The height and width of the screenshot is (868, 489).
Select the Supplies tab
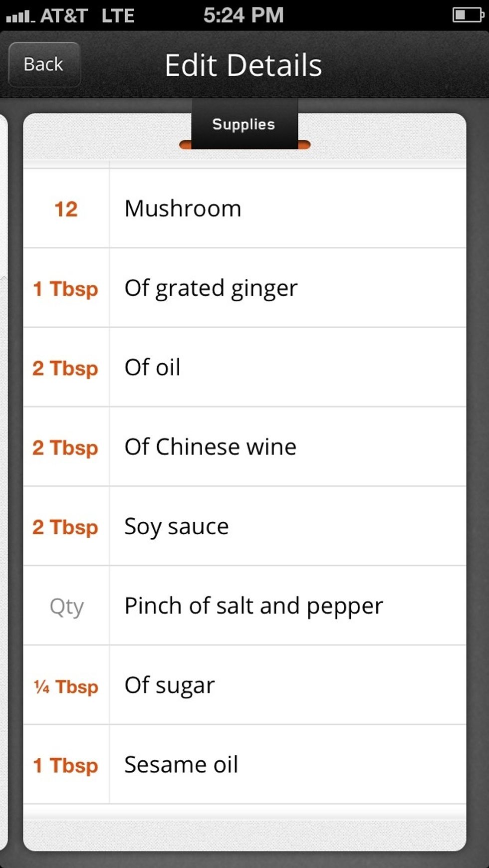(x=244, y=124)
